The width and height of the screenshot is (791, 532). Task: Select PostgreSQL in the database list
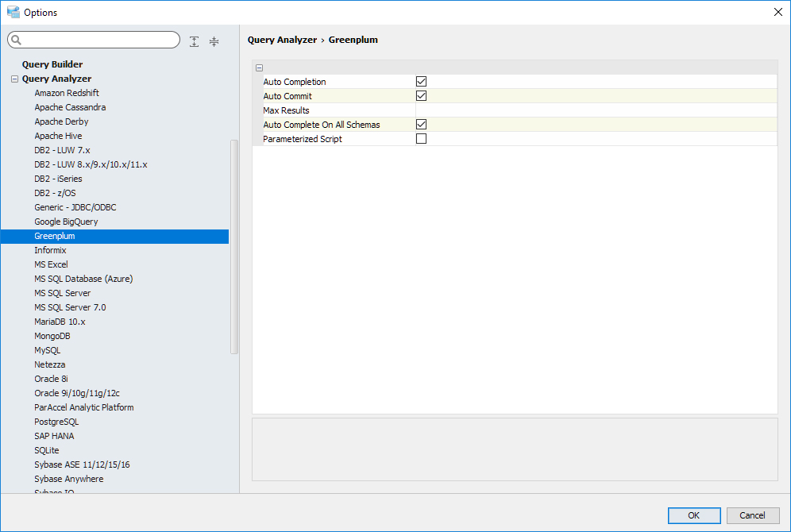point(56,422)
